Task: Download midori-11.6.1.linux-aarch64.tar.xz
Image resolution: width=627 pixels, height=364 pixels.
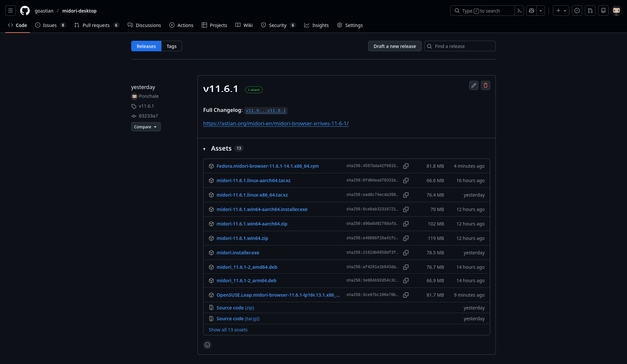Action: point(253,181)
